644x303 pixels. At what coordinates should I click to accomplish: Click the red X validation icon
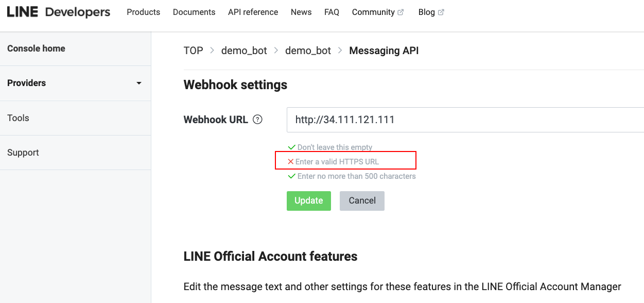[x=291, y=162]
